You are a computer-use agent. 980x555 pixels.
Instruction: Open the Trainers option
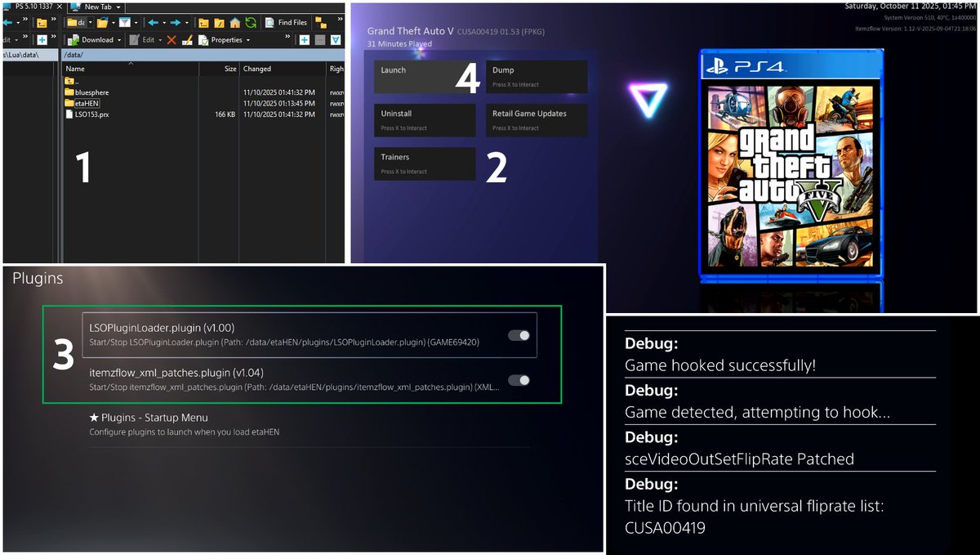(x=425, y=163)
